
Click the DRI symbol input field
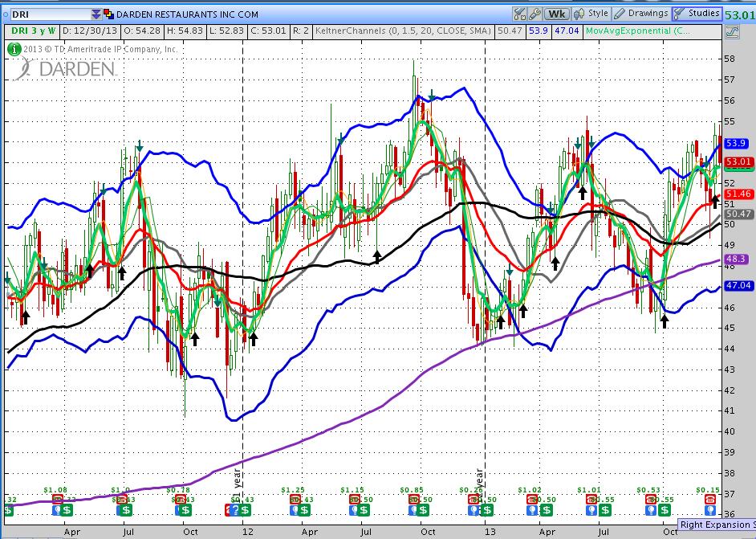point(51,14)
